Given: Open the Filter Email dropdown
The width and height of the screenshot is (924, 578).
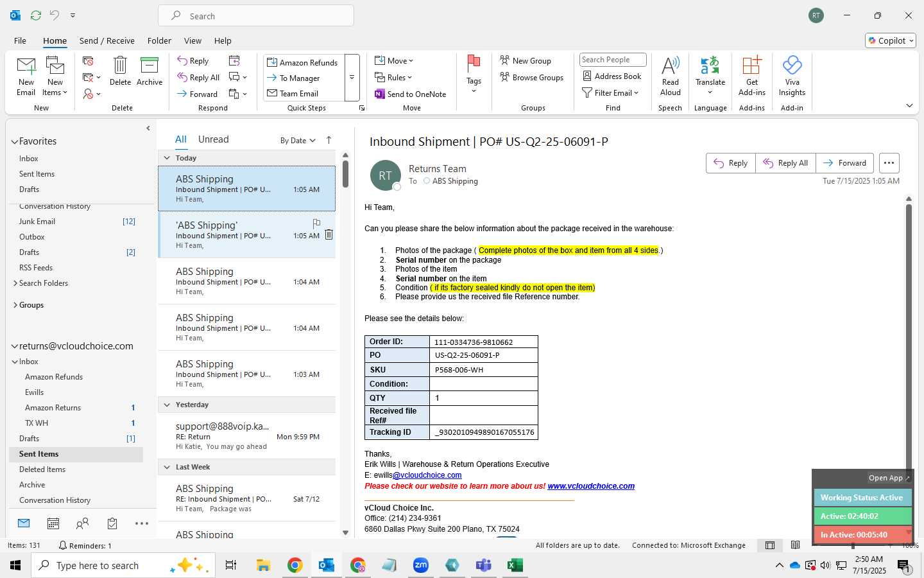Looking at the screenshot, I should (610, 92).
